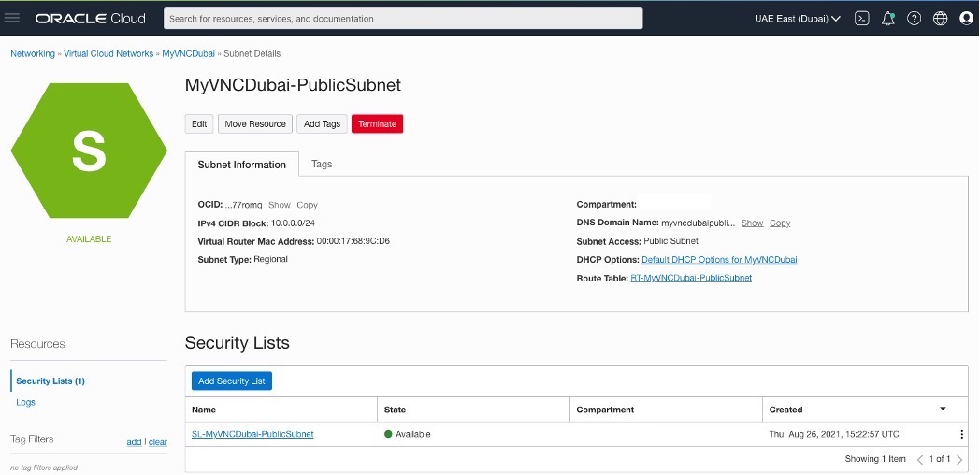The width and height of the screenshot is (980, 475).
Task: Go to previous page of security lists
Action: click(919, 459)
